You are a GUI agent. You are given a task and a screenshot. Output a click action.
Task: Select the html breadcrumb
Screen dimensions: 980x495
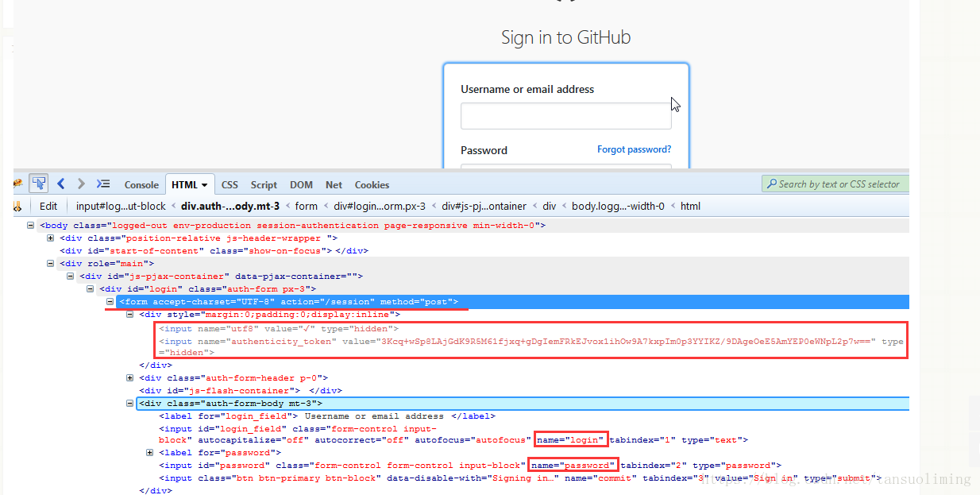[x=690, y=206]
